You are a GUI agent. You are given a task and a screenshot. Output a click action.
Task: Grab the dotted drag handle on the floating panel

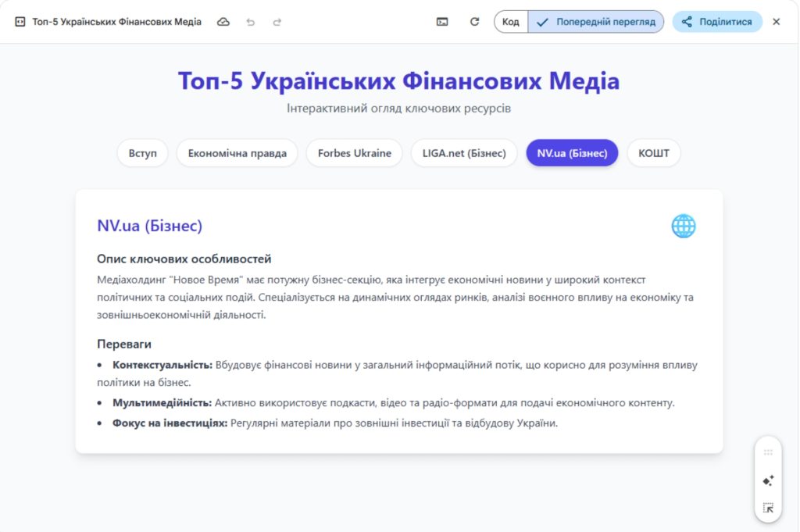click(766, 452)
